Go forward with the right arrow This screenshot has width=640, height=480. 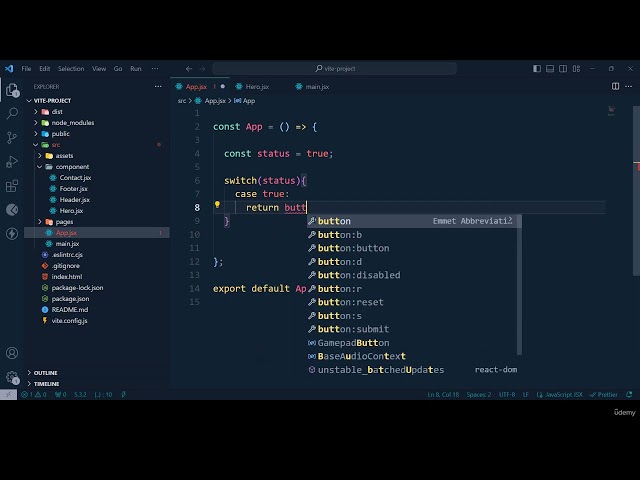pos(202,69)
